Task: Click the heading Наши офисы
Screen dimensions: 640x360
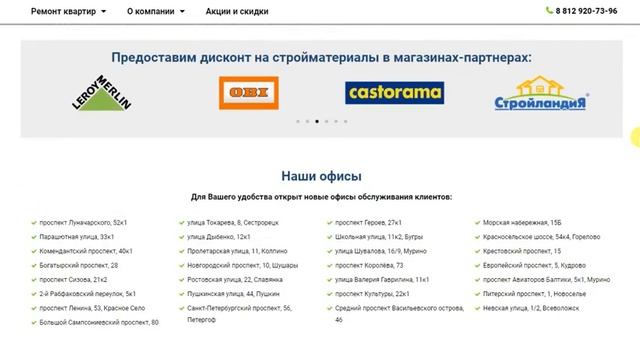Action: pos(321,176)
